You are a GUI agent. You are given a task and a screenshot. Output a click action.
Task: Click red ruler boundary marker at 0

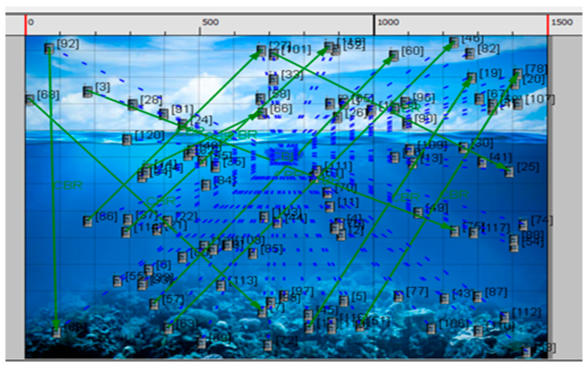[25, 25]
